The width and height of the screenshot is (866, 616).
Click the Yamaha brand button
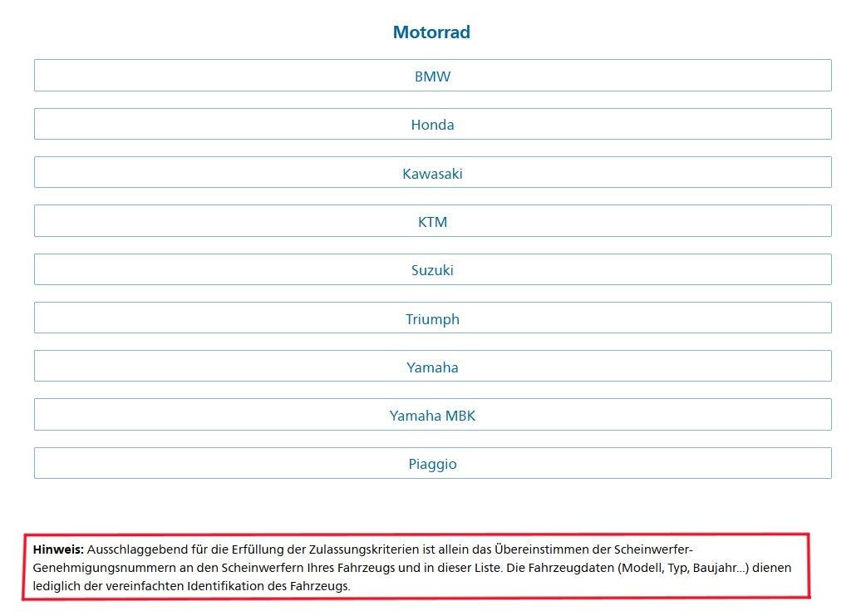432,367
